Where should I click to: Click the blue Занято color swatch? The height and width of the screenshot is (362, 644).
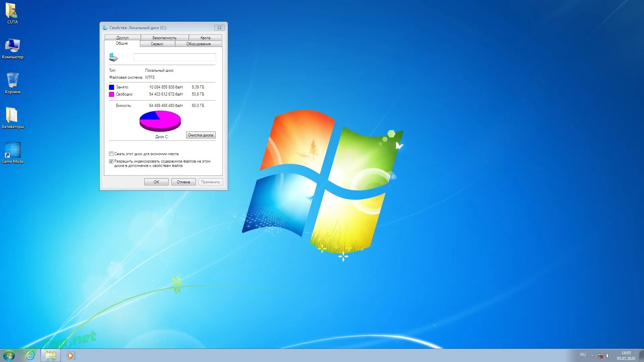(x=111, y=87)
